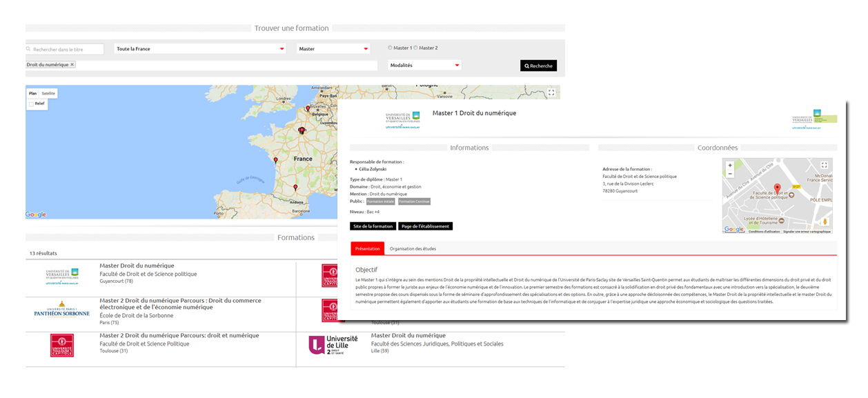Switch the map to Satellite view
This screenshot has width=868, height=398.
[48, 93]
